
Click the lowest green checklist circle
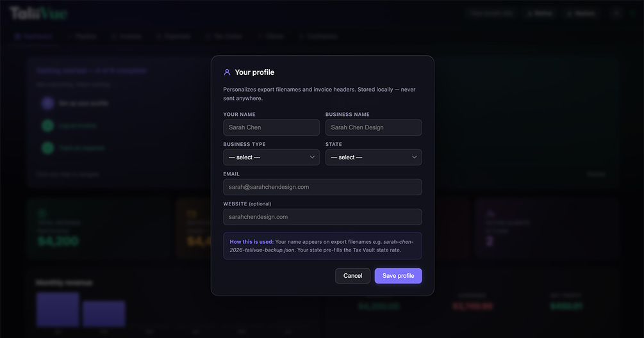click(47, 148)
